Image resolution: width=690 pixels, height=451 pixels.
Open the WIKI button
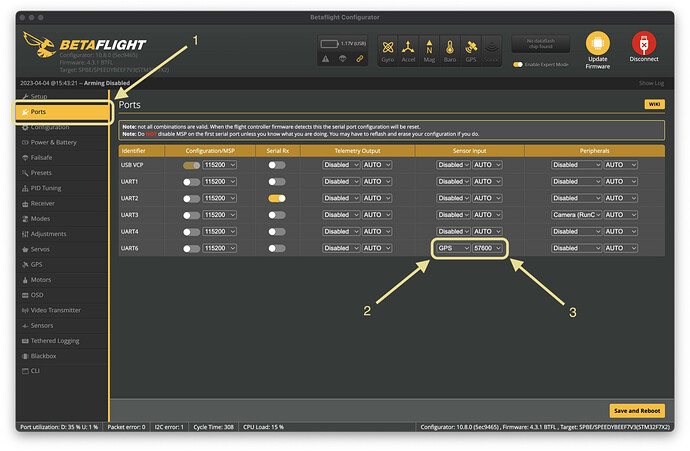[654, 104]
